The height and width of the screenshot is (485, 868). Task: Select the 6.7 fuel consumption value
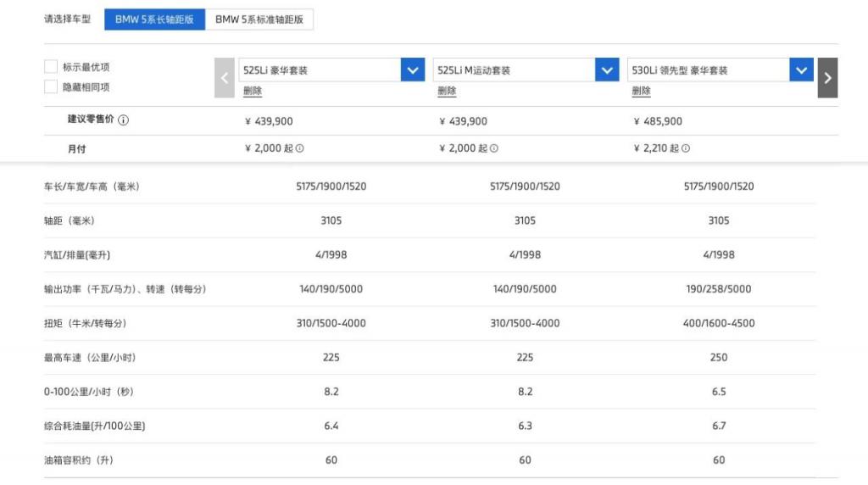(x=719, y=426)
